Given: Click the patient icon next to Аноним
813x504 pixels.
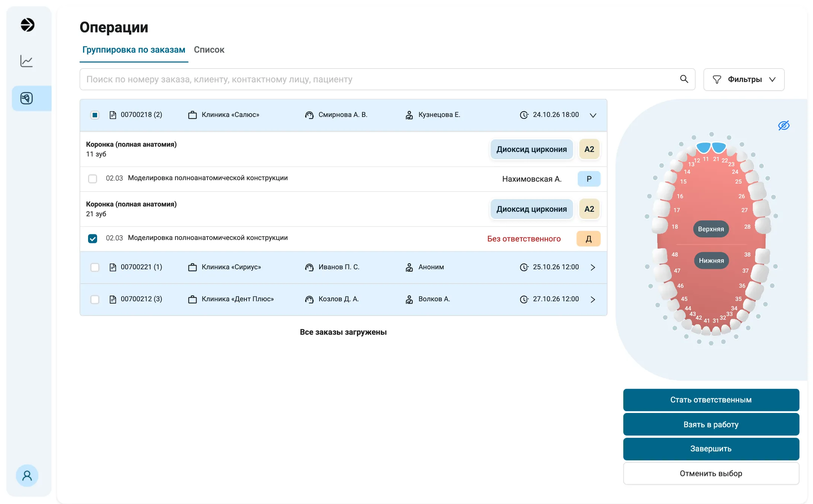Looking at the screenshot, I should point(409,267).
